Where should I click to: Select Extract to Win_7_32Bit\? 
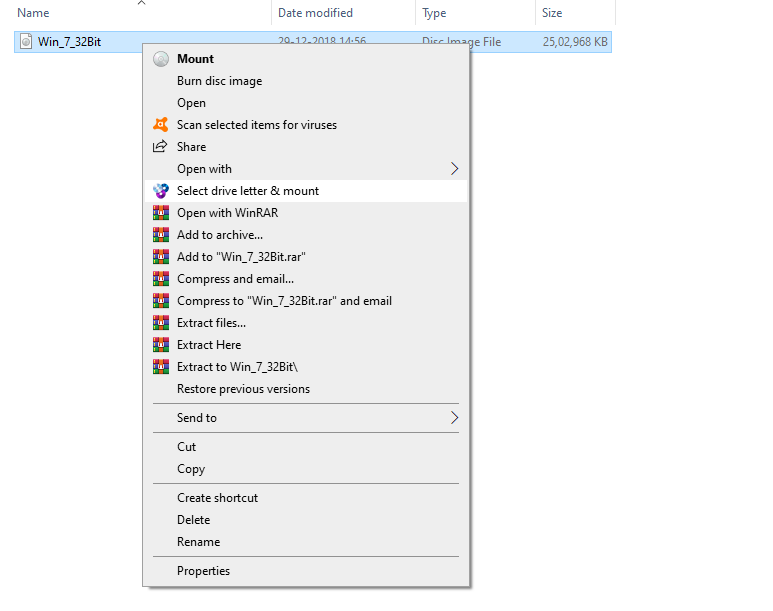(x=306, y=367)
